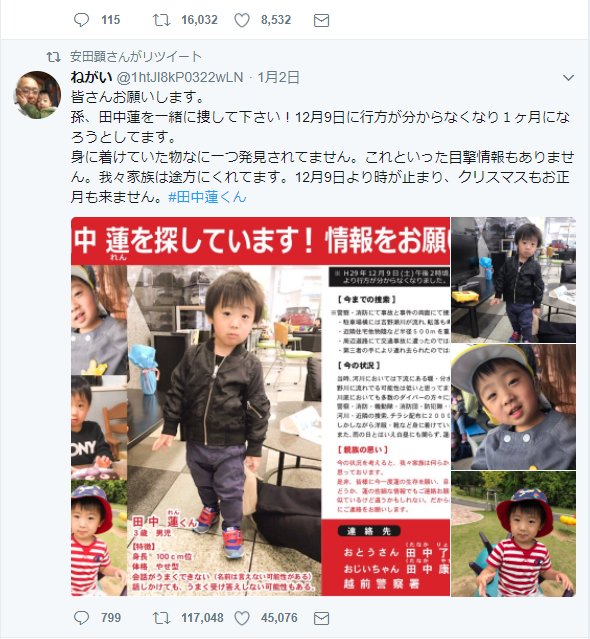
Task: Open the middle-right photo of boy in gray cap
Action: [x=513, y=407]
